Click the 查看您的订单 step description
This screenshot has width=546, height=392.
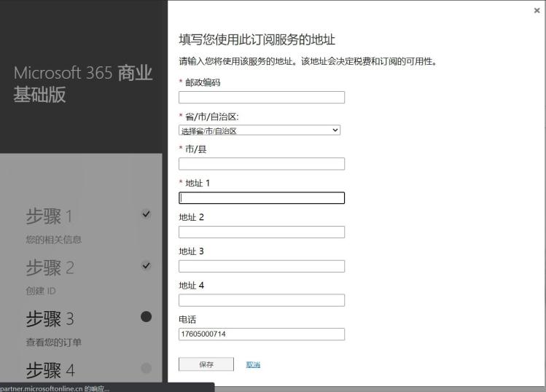(x=53, y=342)
